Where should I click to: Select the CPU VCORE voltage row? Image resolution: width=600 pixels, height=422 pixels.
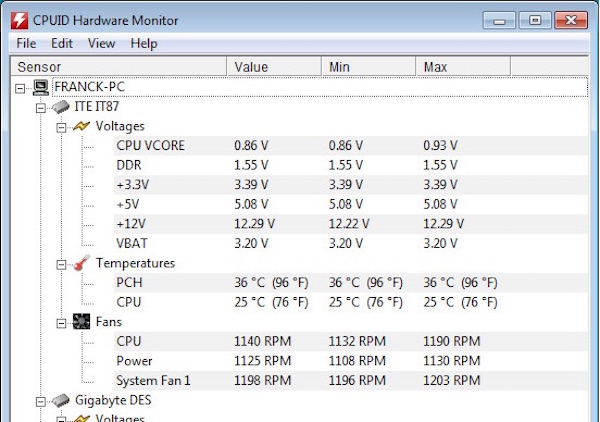150,146
